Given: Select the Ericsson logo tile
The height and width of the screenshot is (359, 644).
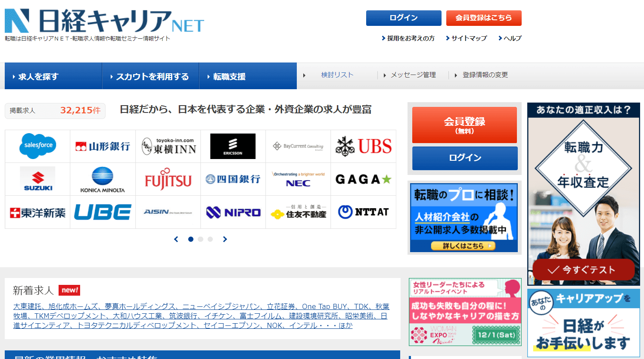Looking at the screenshot, I should [x=233, y=146].
